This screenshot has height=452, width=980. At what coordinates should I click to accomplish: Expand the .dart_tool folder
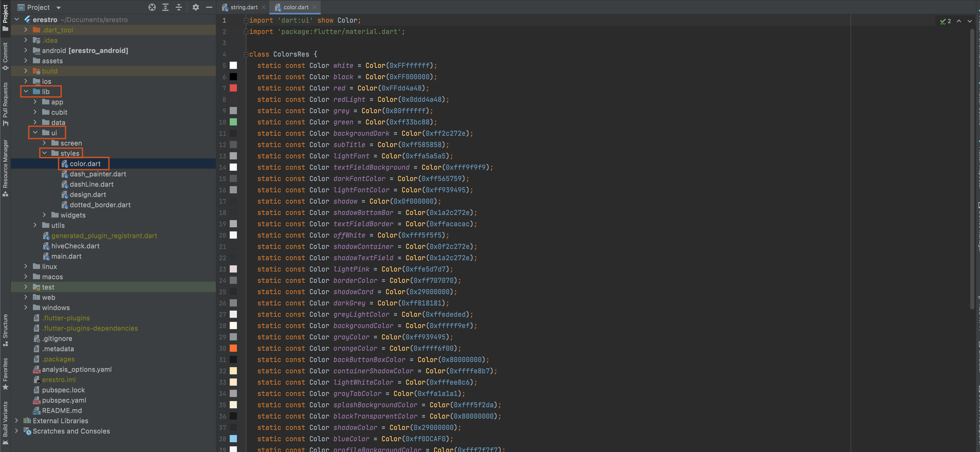pos(26,30)
